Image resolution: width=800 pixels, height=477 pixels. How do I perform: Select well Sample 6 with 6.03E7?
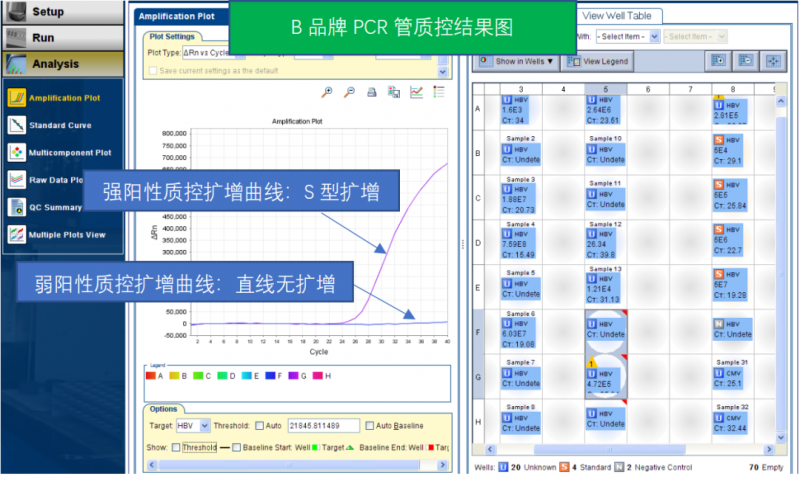521,332
